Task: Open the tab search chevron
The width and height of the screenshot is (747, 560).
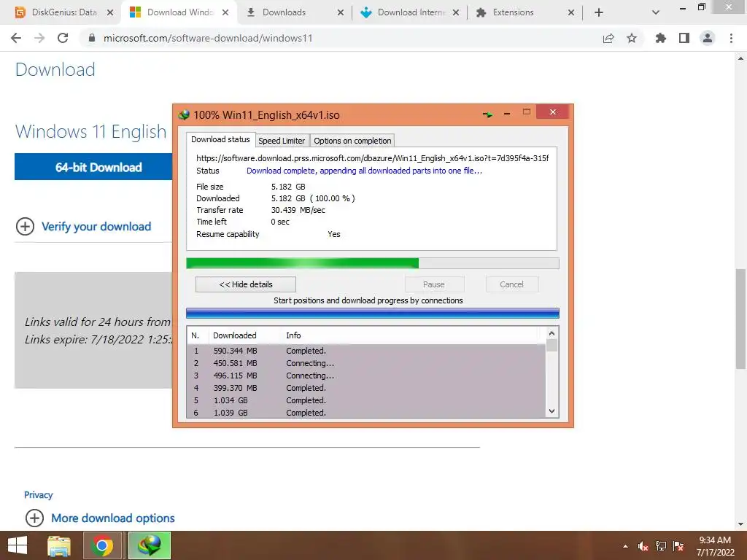Action: click(656, 12)
